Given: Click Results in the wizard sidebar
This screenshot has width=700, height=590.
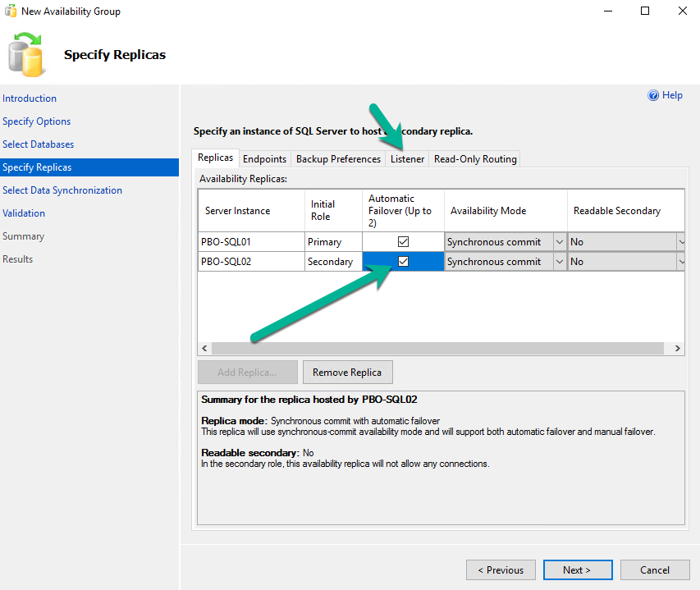Looking at the screenshot, I should tap(17, 258).
